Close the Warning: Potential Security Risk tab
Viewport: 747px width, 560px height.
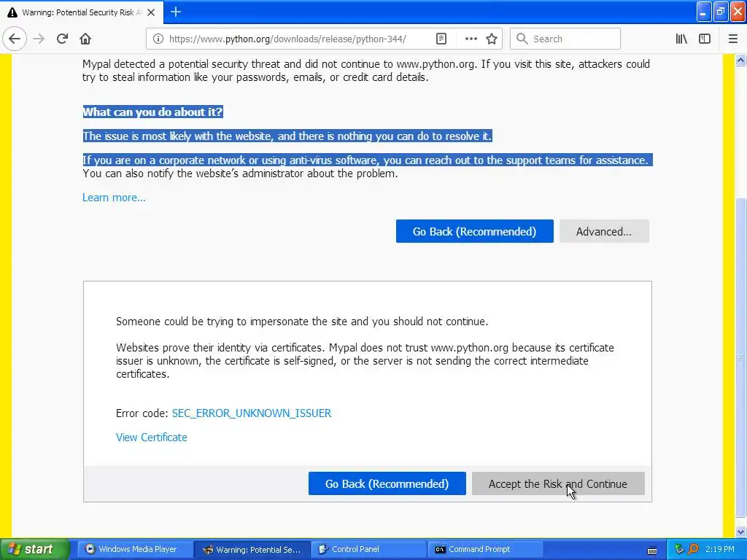(x=151, y=12)
